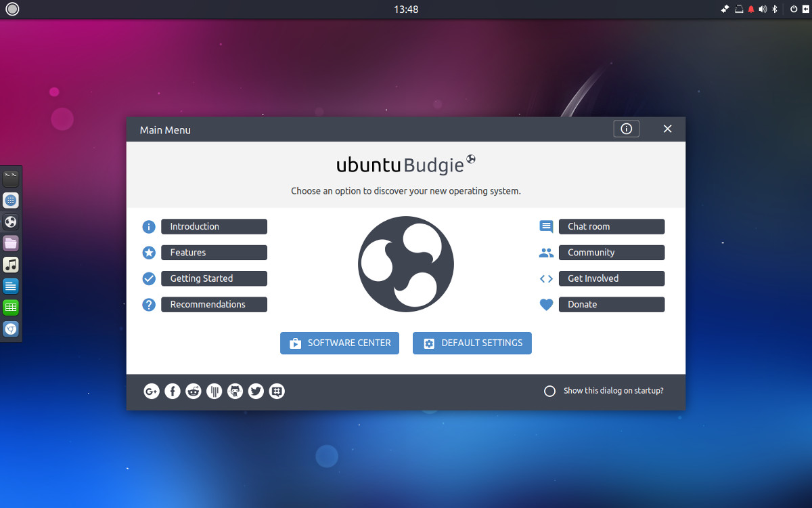Open the Google Plus social link
The height and width of the screenshot is (508, 812).
152,391
